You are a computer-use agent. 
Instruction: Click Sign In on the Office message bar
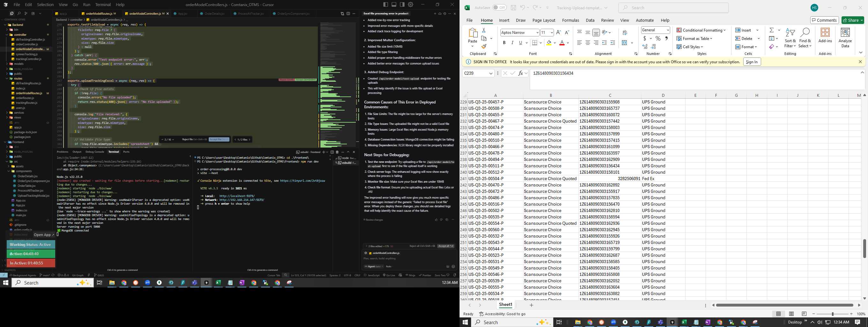click(752, 62)
